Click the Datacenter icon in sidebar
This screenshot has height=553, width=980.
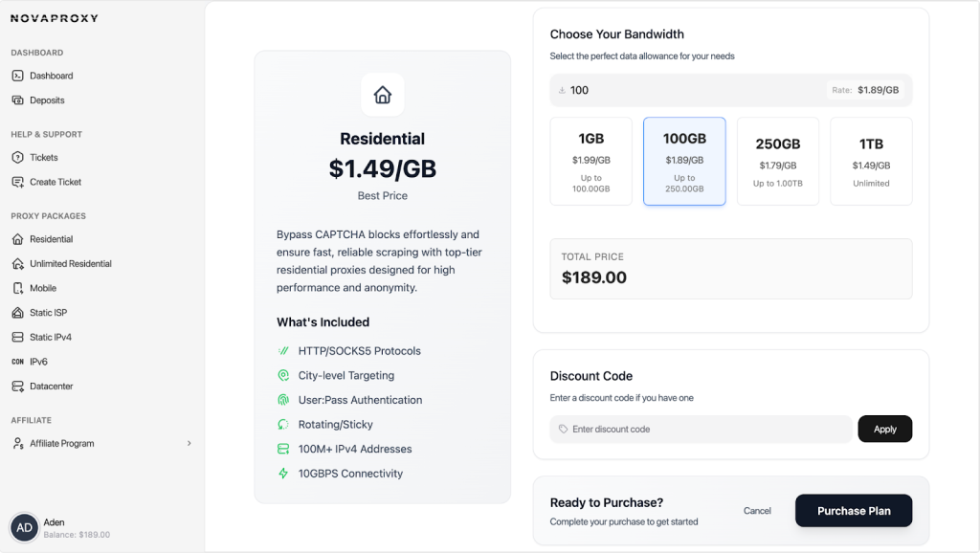tap(17, 387)
